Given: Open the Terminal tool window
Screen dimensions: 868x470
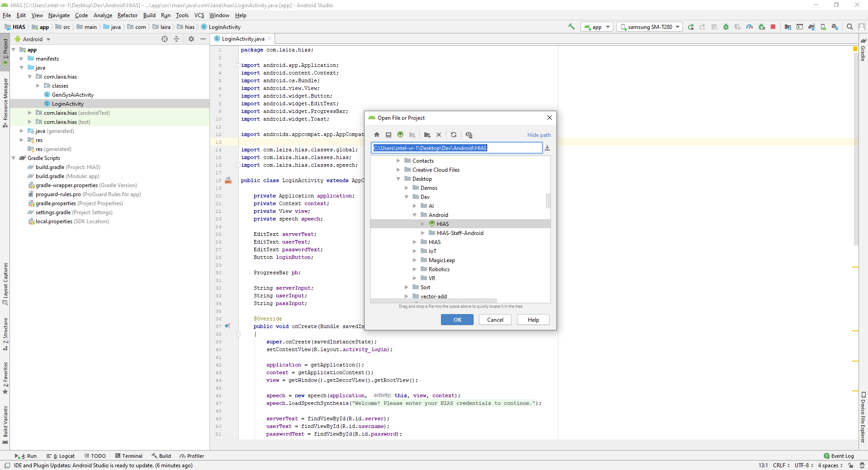Looking at the screenshot, I should 129,456.
